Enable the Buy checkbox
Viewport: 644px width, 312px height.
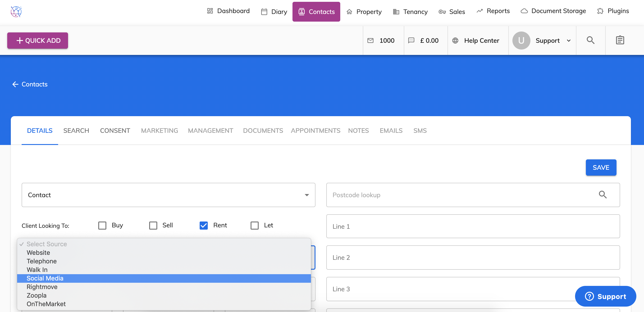click(102, 225)
